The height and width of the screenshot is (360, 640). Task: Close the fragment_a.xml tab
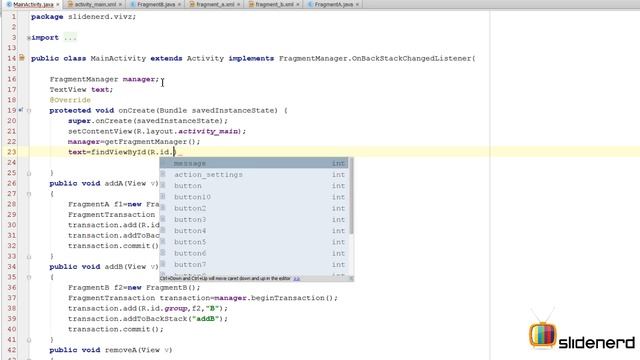pos(238,4)
